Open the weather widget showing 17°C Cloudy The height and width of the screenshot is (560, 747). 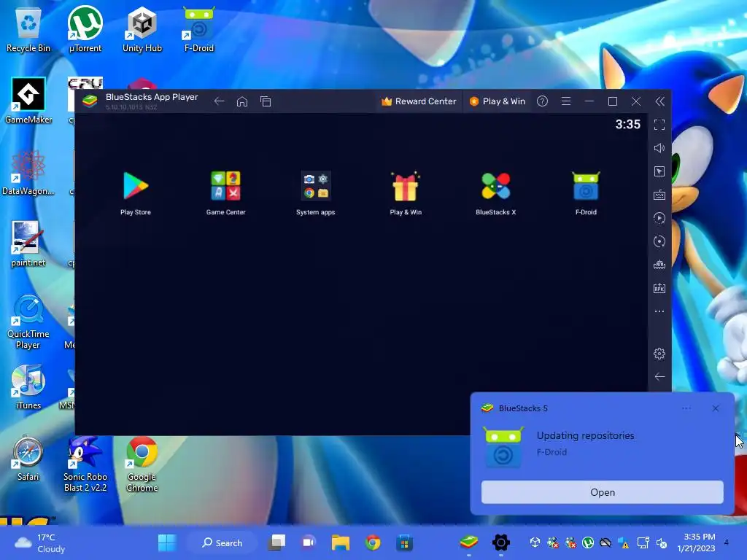[40, 542]
